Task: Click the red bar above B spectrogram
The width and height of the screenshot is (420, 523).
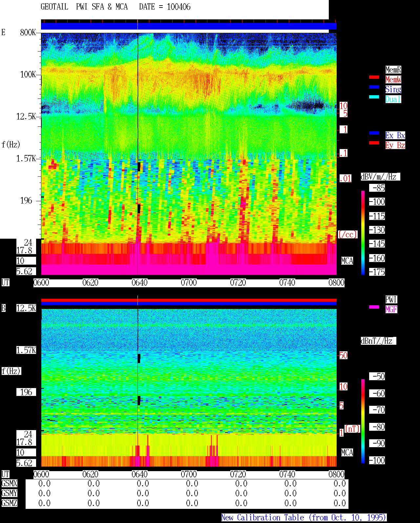Action: (189, 300)
